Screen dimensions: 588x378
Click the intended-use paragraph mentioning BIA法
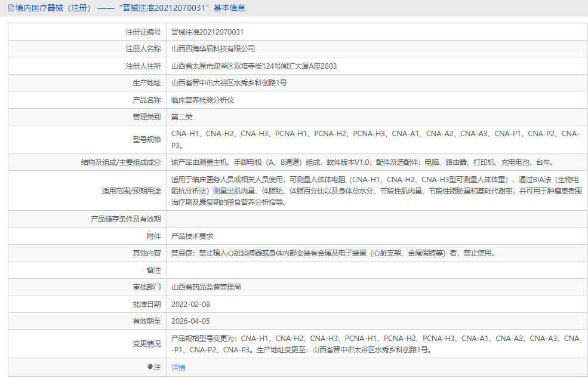tap(376, 191)
